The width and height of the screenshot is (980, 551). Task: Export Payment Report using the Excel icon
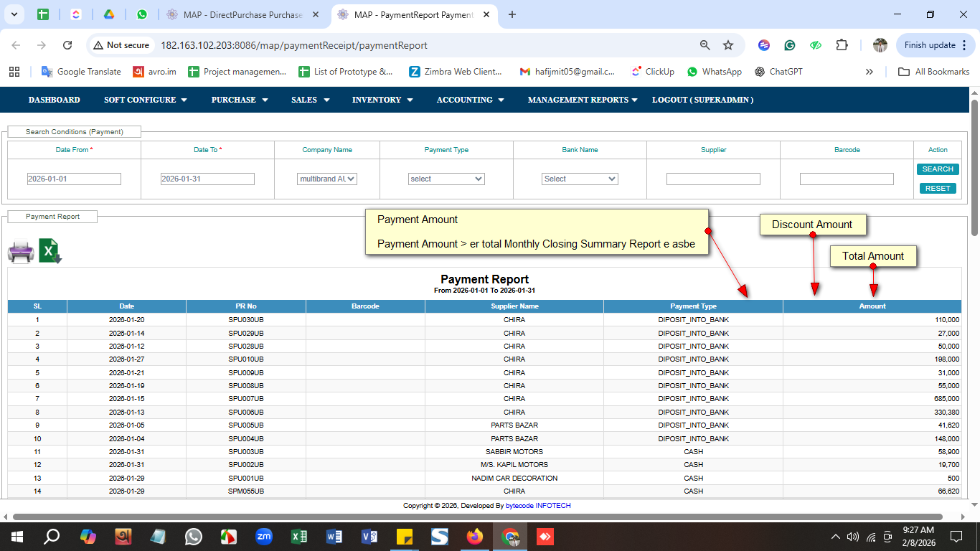(x=50, y=251)
